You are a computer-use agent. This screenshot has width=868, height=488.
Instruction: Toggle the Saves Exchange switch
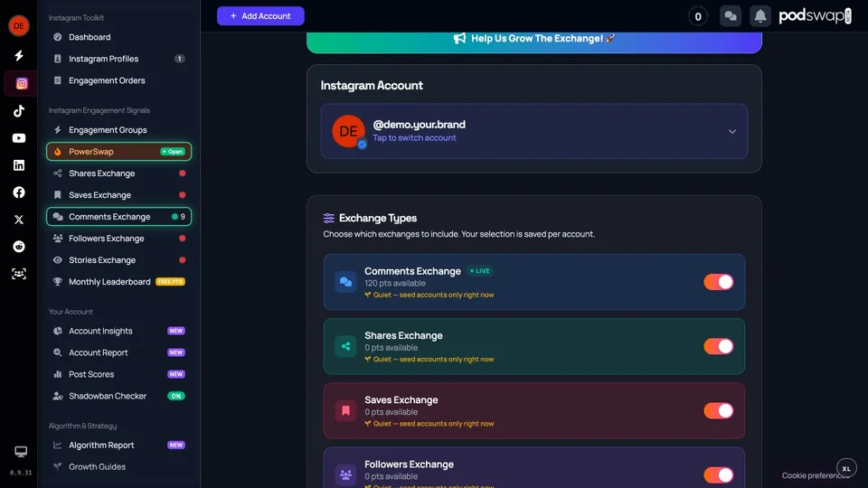[x=719, y=410]
